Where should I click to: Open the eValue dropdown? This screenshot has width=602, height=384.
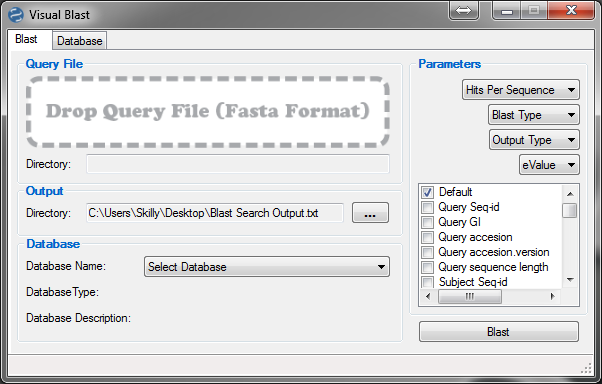pos(549,165)
